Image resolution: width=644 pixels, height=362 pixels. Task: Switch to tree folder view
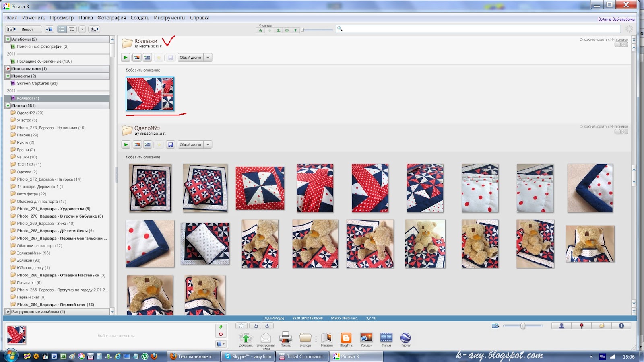(72, 29)
